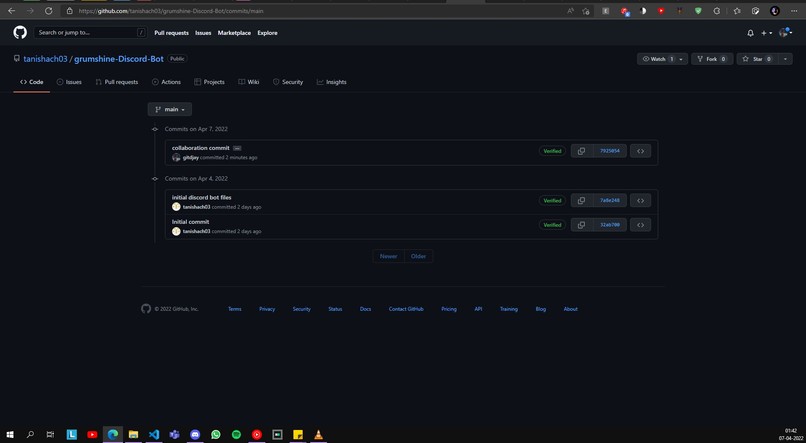Click the gitdjay author link
806x443 pixels.
(191, 158)
